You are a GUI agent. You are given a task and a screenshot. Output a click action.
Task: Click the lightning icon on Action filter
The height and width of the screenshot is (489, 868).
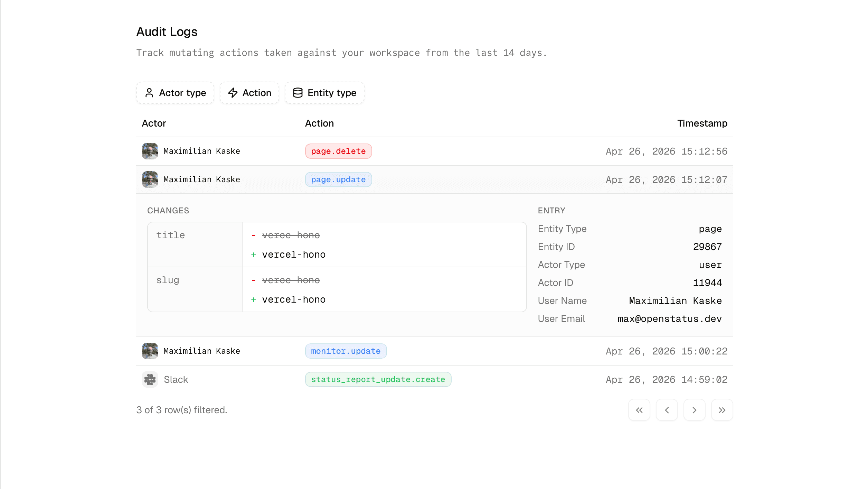coord(233,93)
